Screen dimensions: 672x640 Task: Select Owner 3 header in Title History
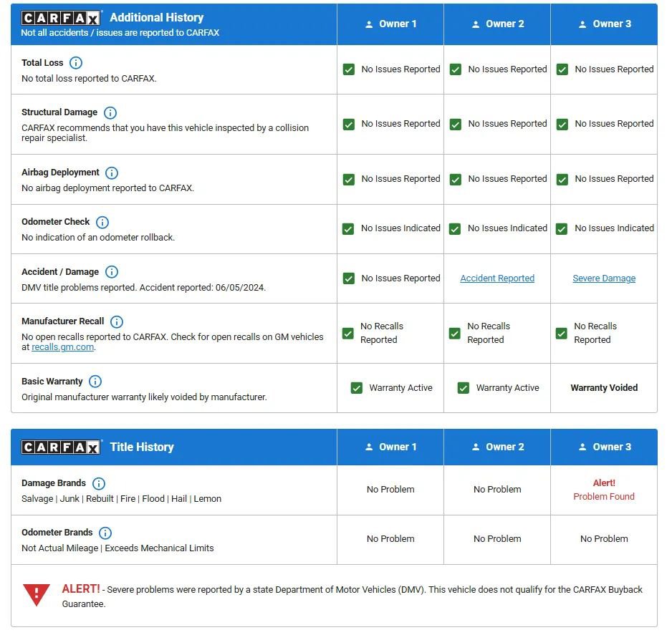pos(605,447)
